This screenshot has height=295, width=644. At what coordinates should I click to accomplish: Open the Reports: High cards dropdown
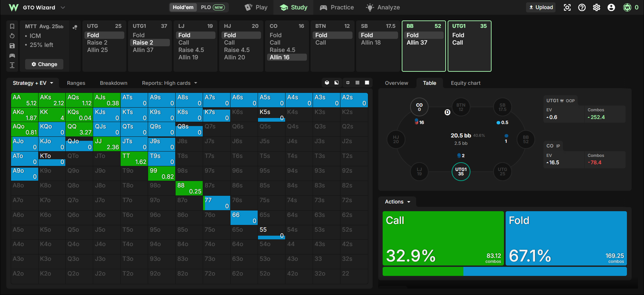pyautogui.click(x=170, y=83)
